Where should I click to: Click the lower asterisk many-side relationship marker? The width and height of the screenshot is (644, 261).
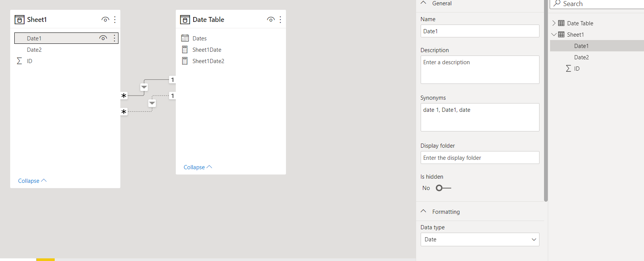pos(124,112)
